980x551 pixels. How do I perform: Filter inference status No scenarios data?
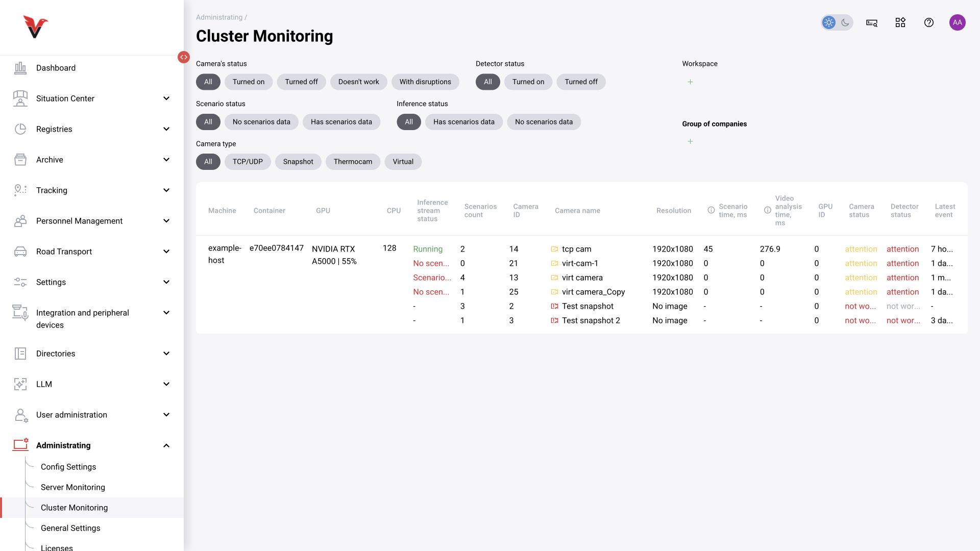tap(544, 122)
